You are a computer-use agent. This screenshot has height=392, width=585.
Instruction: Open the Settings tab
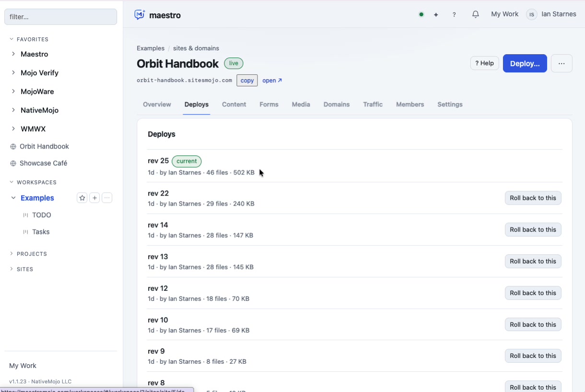[450, 104]
